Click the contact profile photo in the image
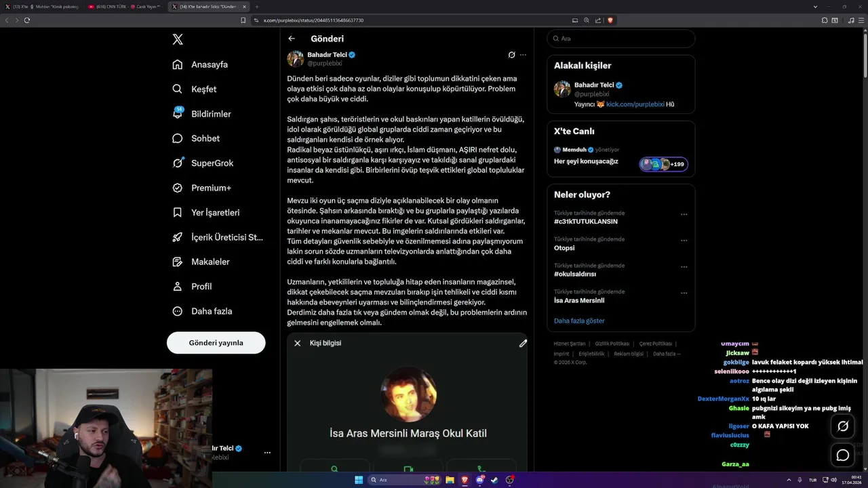The height and width of the screenshot is (488, 868). click(x=408, y=394)
